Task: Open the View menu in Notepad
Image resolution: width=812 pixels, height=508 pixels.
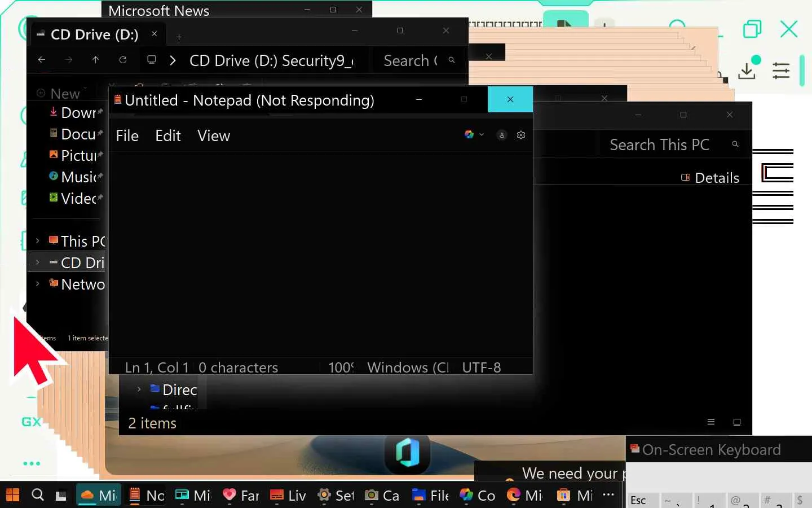Action: 214,136
